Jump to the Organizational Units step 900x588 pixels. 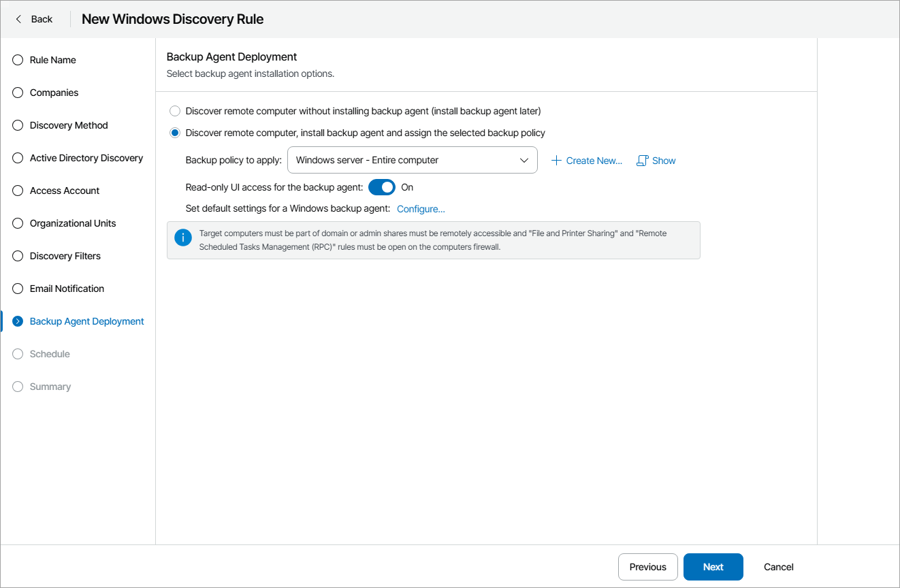click(73, 223)
